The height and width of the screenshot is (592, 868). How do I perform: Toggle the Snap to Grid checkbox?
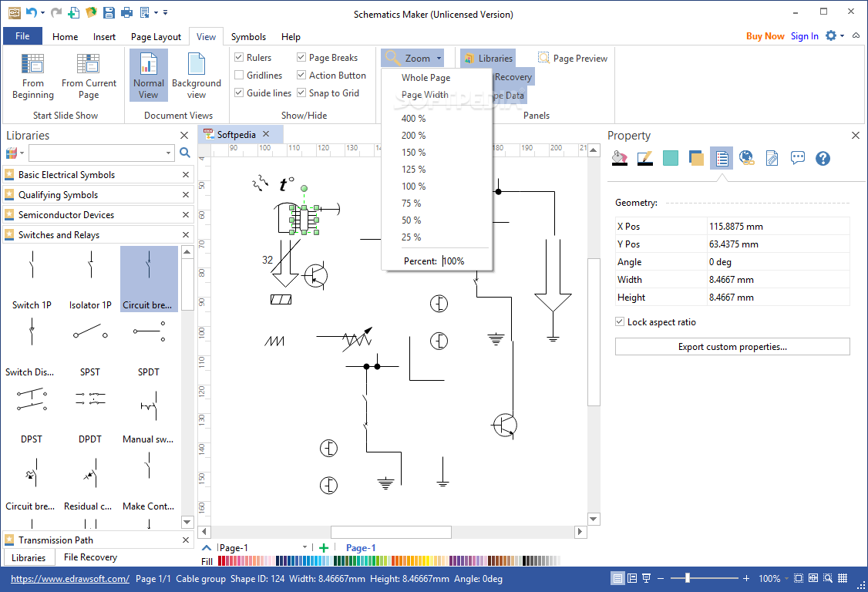click(301, 92)
